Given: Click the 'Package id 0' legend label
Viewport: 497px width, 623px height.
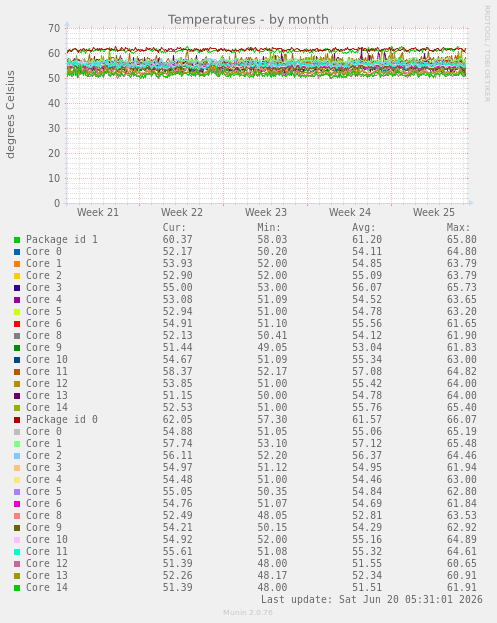Looking at the screenshot, I should pyautogui.click(x=62, y=420).
